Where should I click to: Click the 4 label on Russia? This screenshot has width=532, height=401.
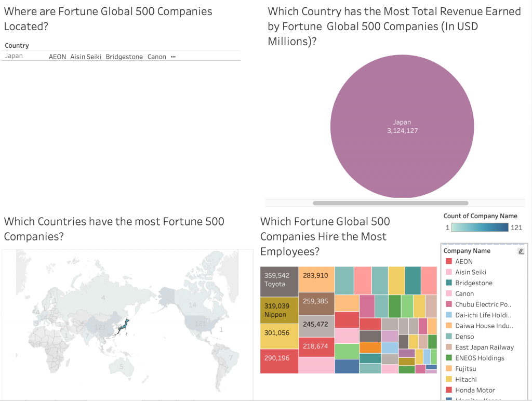(x=103, y=298)
